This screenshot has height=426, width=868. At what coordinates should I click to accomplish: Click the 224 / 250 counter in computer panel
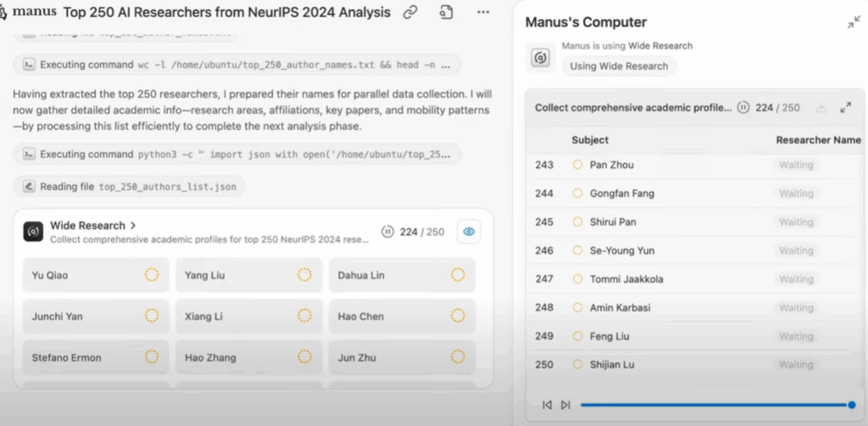[x=778, y=108]
